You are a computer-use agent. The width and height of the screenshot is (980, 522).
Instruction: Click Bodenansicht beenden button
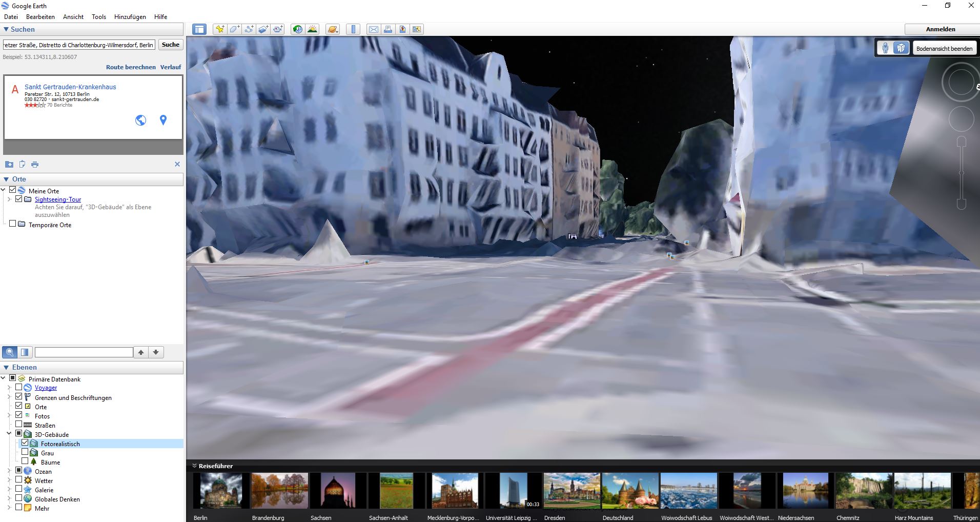coord(944,49)
